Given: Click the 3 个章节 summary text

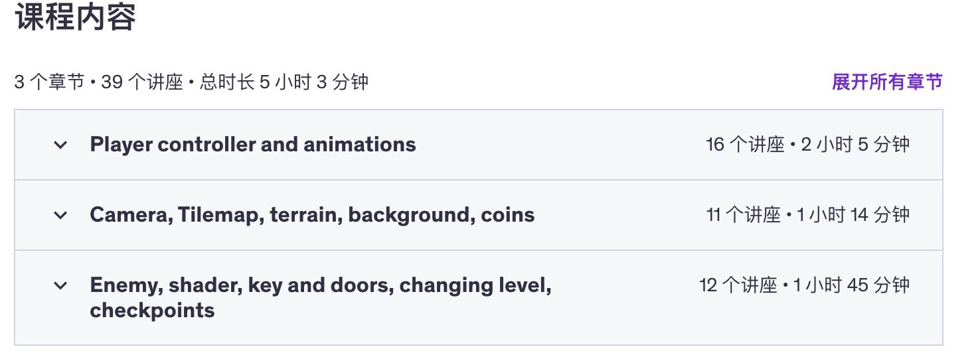Looking at the screenshot, I should (x=49, y=82).
